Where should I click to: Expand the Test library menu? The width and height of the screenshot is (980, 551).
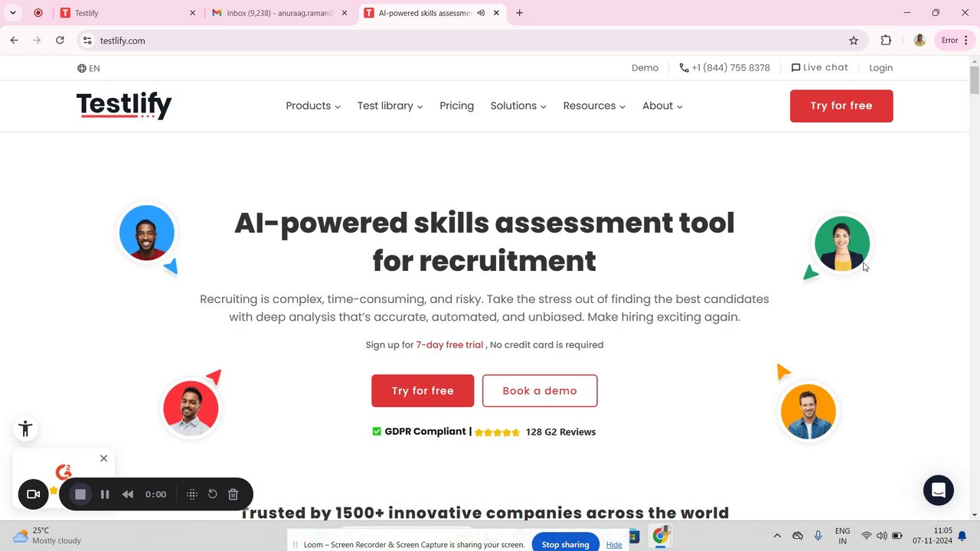coord(390,106)
